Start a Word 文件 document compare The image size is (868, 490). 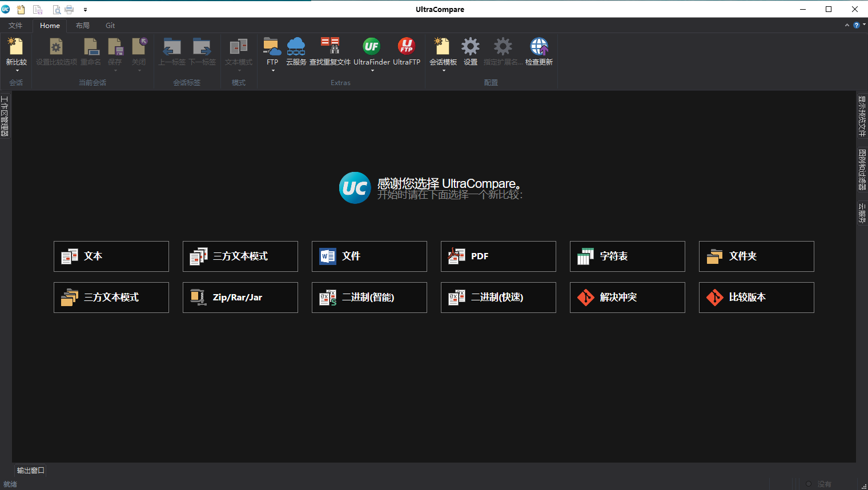pyautogui.click(x=369, y=256)
